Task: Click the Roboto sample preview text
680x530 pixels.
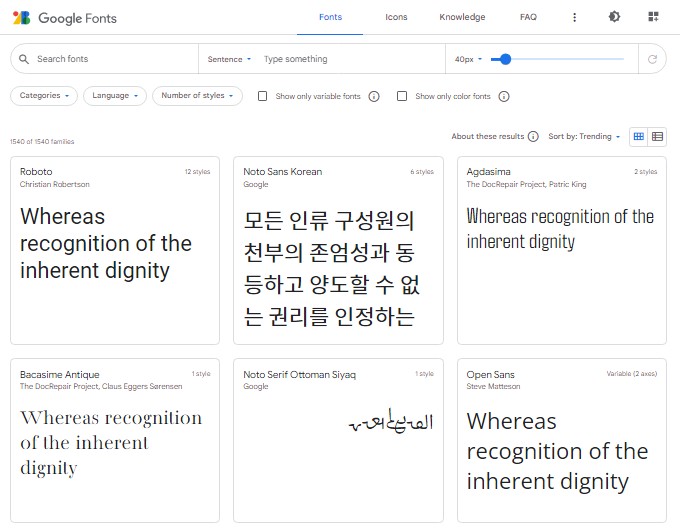Action: (x=105, y=243)
